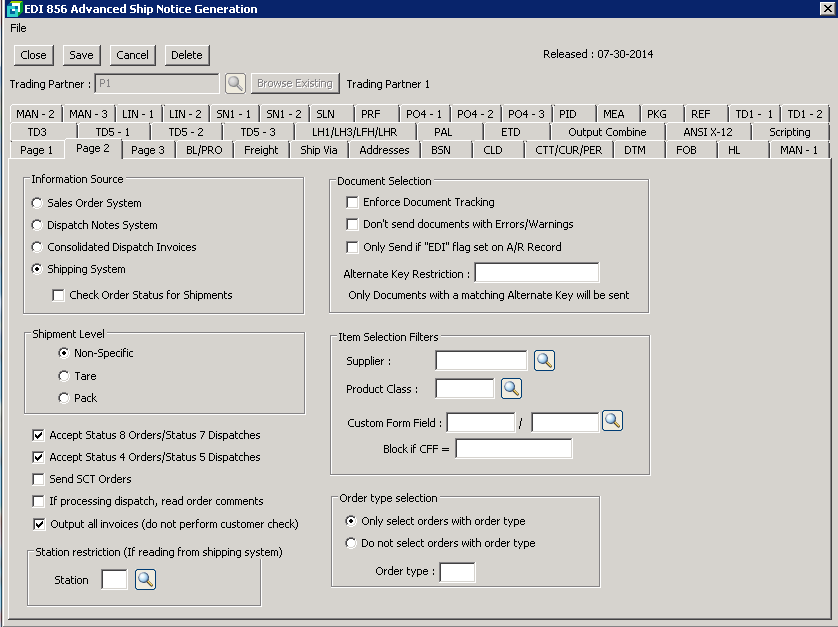
Task: Select Do not select orders with order type
Action: (350, 543)
